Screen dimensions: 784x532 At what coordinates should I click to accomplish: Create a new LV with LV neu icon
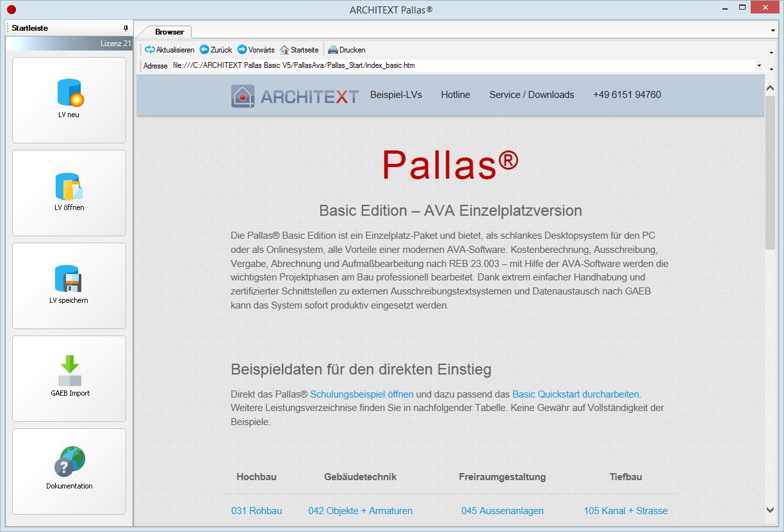click(69, 100)
